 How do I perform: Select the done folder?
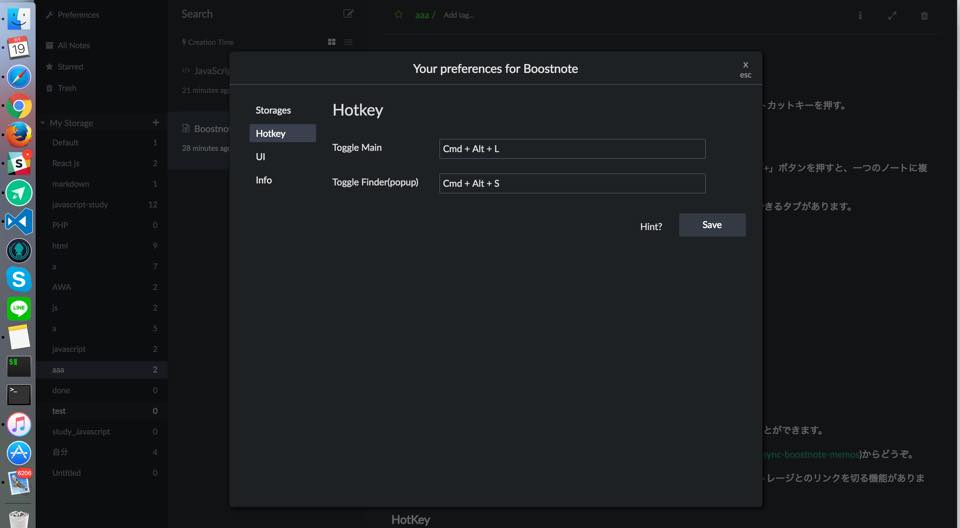102,390
